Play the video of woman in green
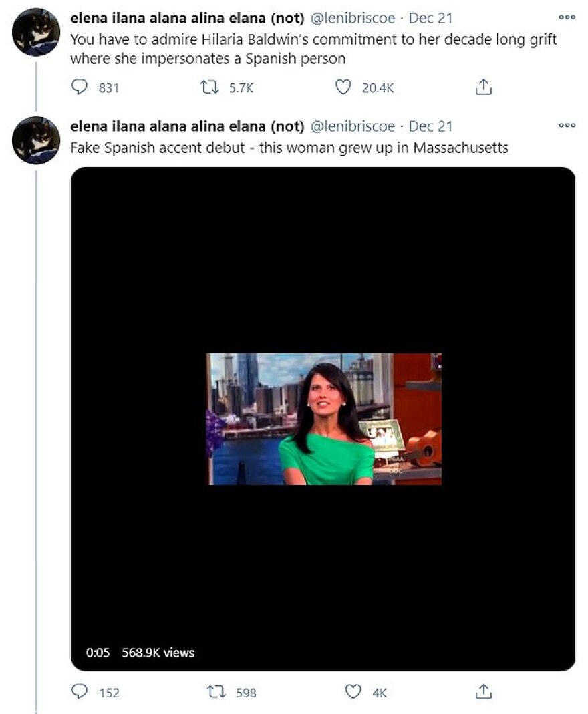588x714 pixels. 323,418
